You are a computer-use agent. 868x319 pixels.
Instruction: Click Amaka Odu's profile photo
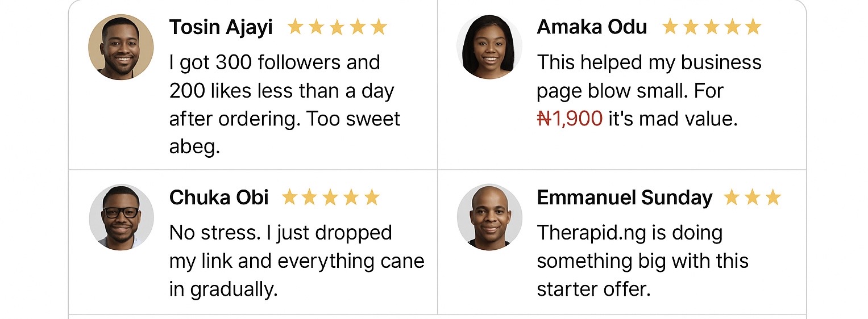click(x=489, y=47)
